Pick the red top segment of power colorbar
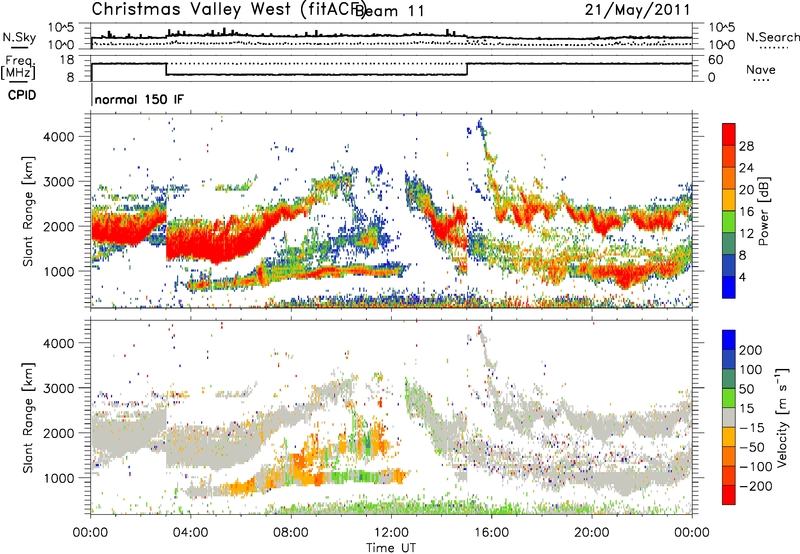 (729, 135)
